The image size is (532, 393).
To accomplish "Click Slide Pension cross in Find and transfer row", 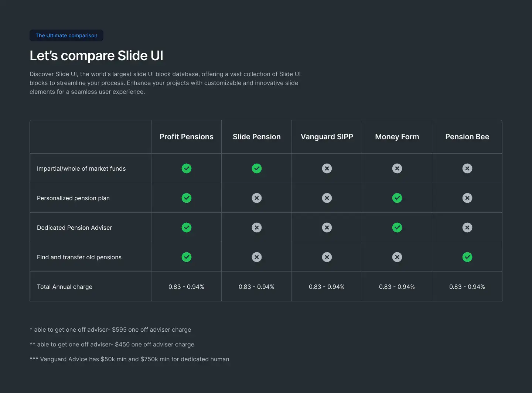I will pos(257,257).
